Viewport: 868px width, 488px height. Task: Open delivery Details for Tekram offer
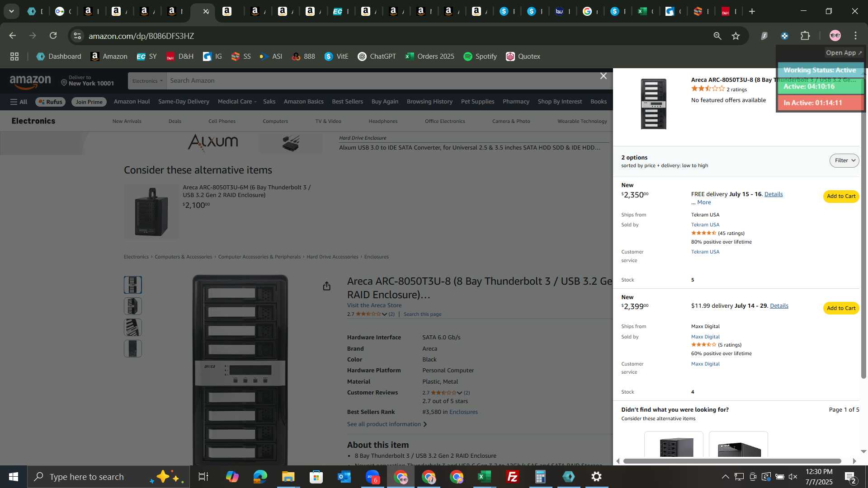point(773,194)
